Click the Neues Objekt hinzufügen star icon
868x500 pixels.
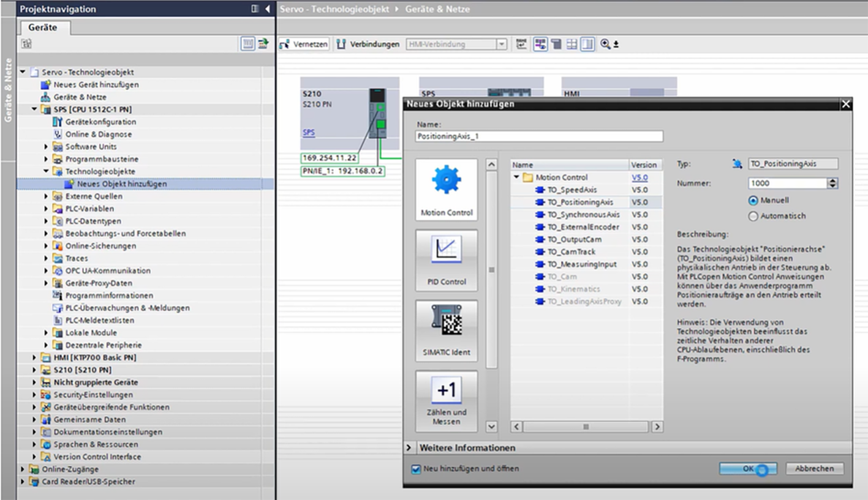click(70, 184)
